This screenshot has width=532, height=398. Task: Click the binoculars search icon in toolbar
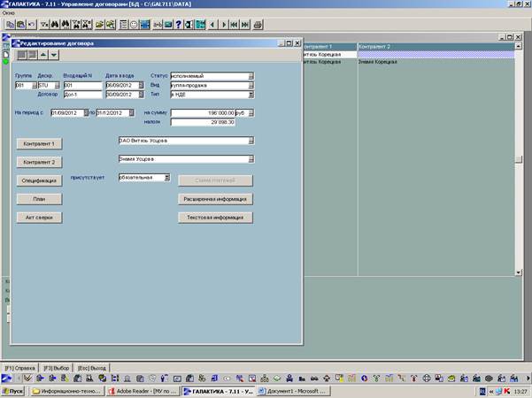coord(55,24)
